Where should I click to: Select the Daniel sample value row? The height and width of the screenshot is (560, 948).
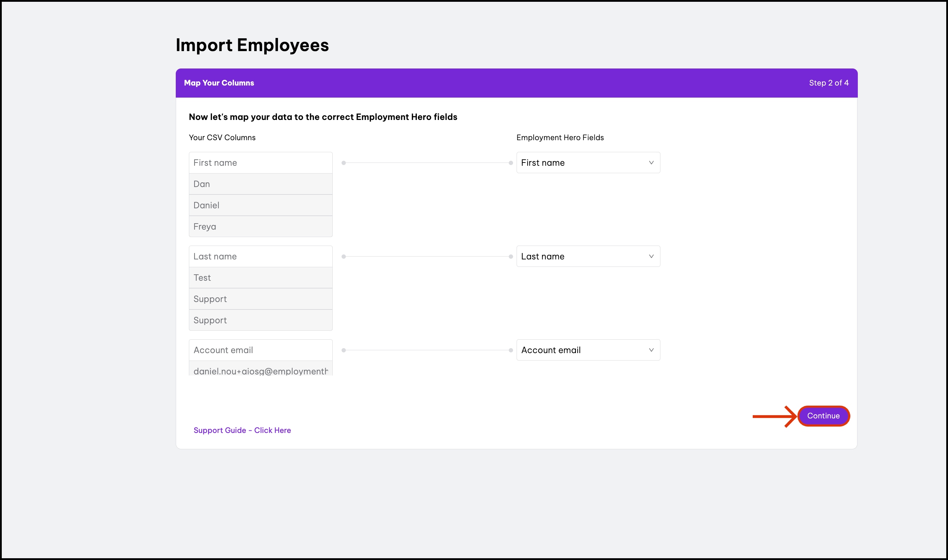point(261,205)
